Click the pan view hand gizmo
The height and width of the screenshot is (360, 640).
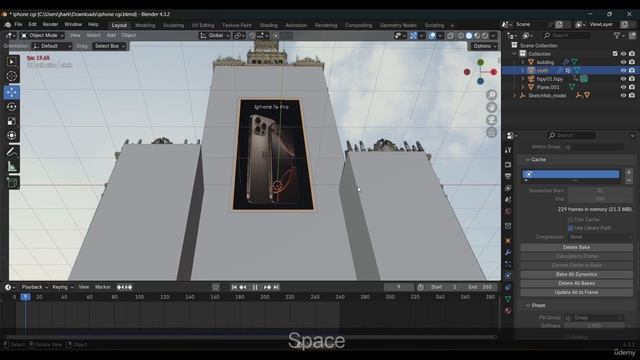click(492, 107)
